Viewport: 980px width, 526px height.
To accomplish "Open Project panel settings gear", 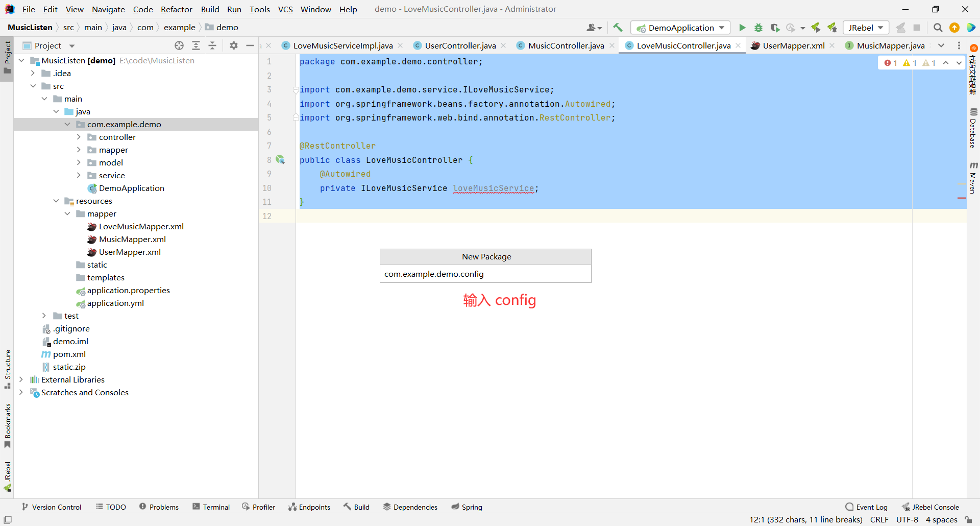I will 234,45.
